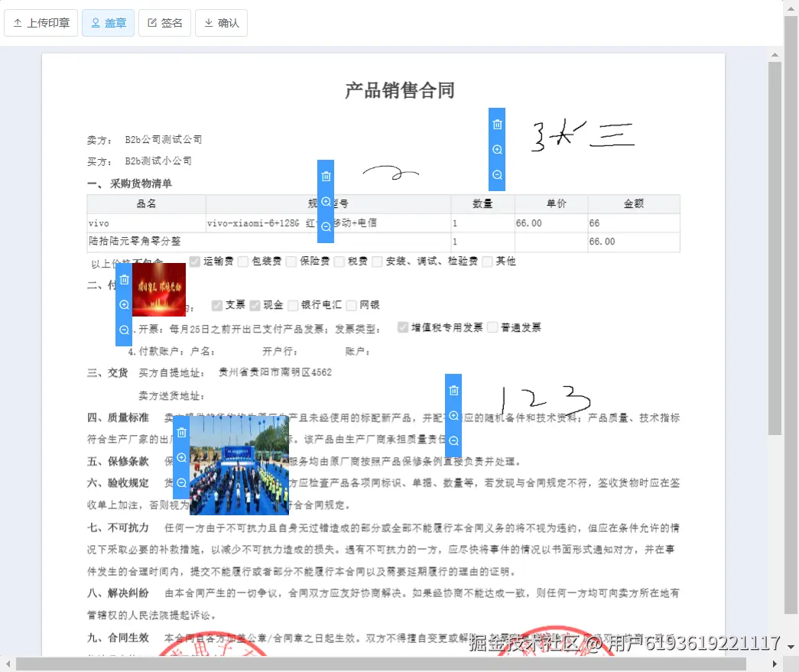Toggle the 运输费 checkbox
The width and height of the screenshot is (799, 672).
tap(194, 261)
